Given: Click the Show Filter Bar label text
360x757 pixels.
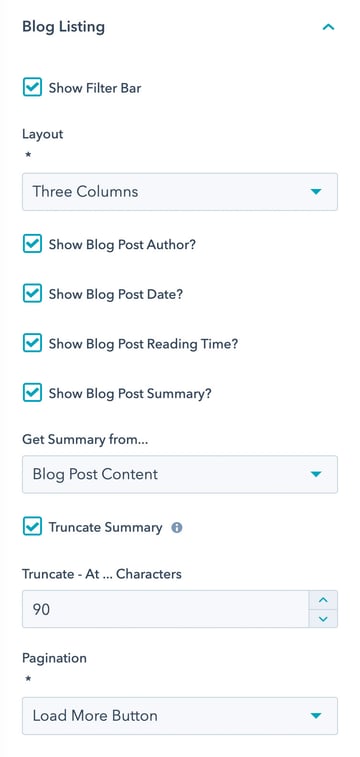Looking at the screenshot, I should point(95,88).
